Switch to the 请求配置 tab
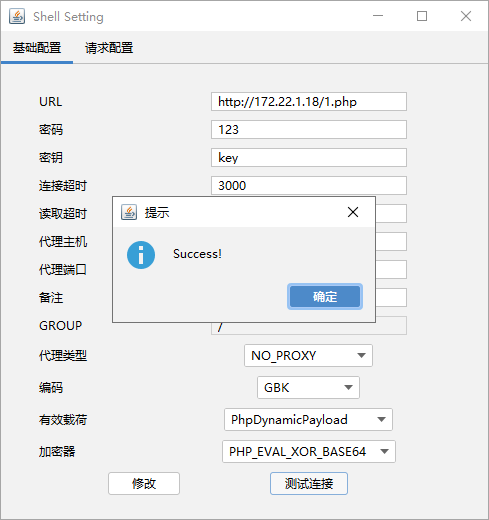489x520 pixels. 109,48
